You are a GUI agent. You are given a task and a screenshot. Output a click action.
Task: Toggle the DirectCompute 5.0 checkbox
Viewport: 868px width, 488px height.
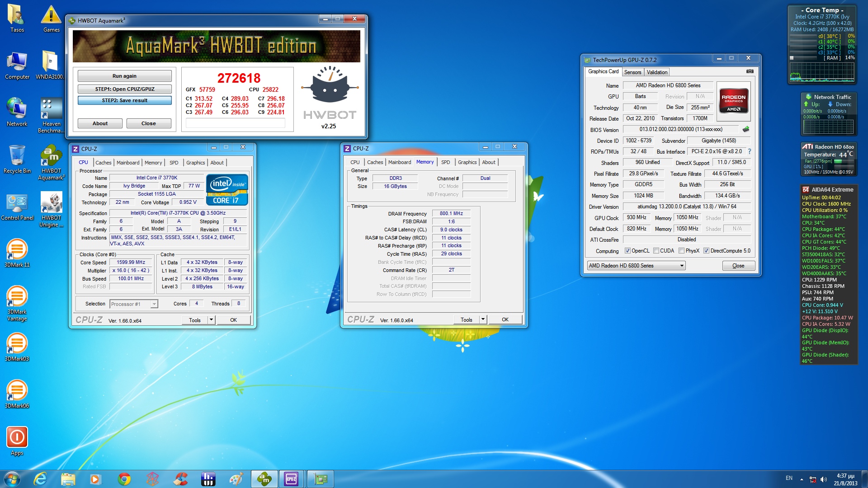pos(706,251)
